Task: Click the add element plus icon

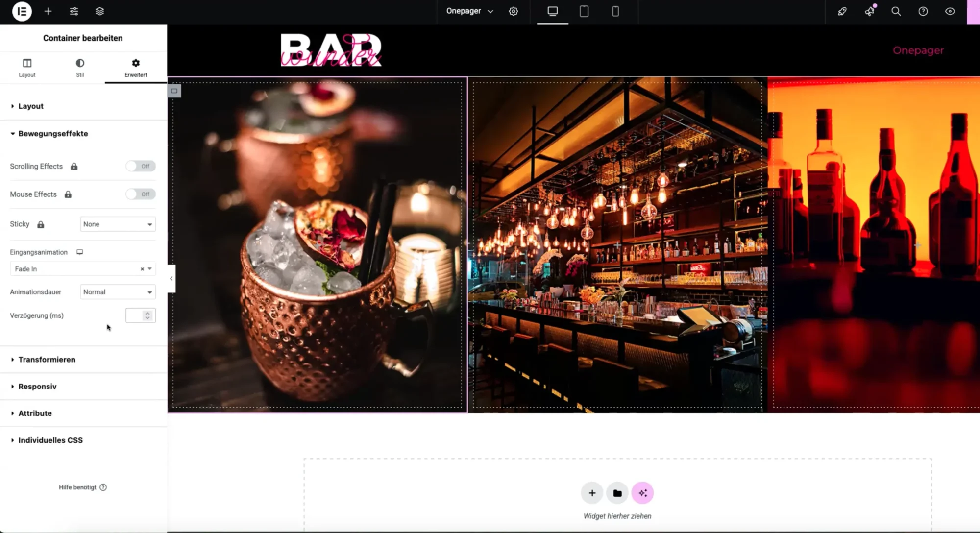Action: (48, 11)
